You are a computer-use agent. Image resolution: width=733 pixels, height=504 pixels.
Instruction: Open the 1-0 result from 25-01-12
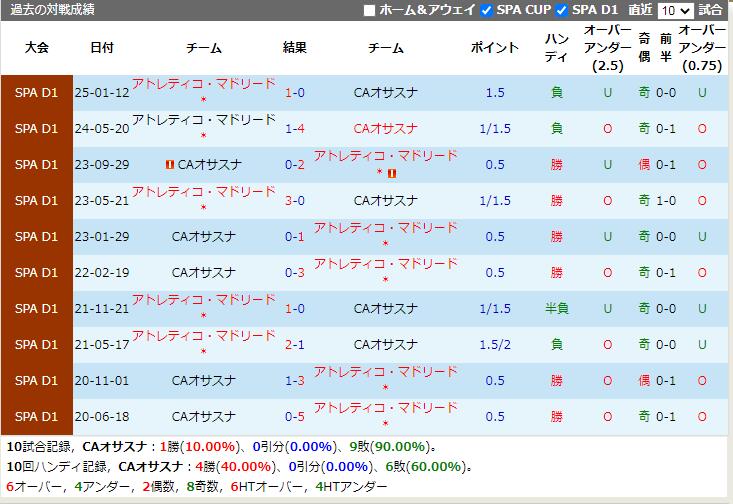(x=295, y=93)
